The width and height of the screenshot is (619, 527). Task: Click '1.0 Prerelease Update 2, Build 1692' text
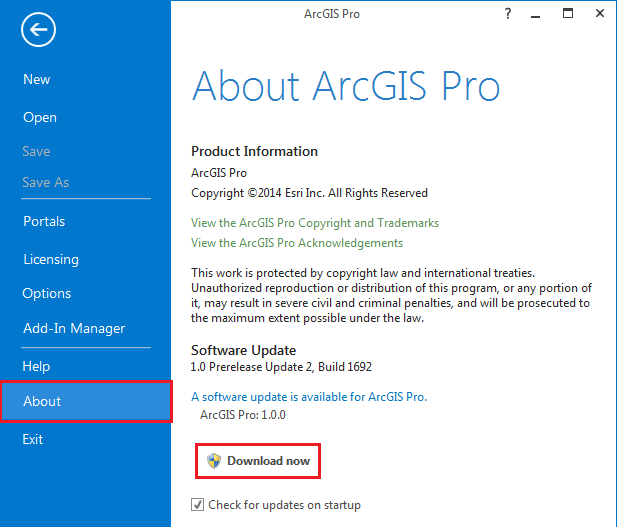pyautogui.click(x=281, y=367)
